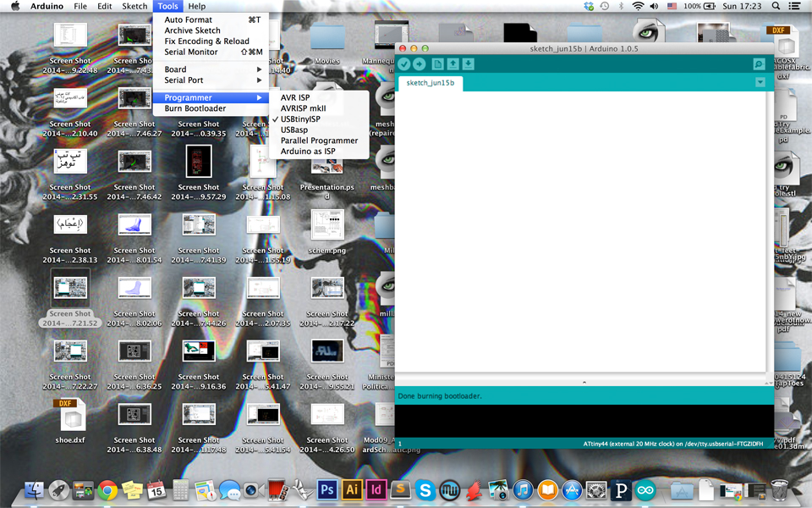This screenshot has height=508, width=812.
Task: Open App Store from the Dock
Action: click(572, 490)
